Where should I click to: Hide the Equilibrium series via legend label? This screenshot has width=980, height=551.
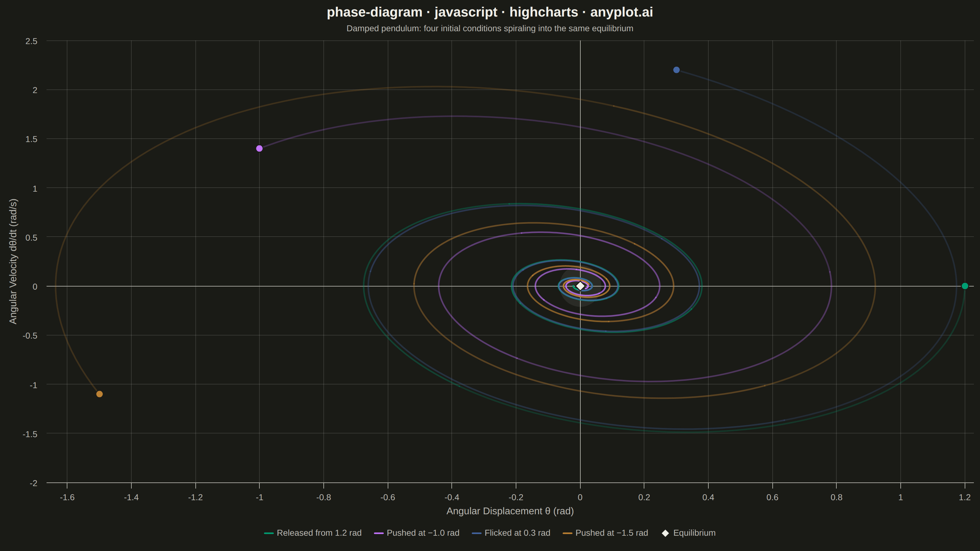(694, 533)
